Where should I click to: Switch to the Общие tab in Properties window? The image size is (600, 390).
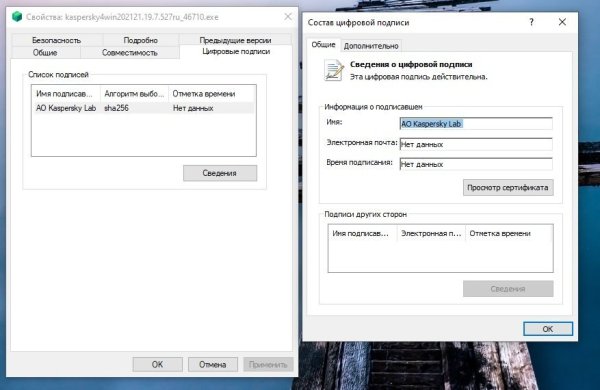point(45,52)
